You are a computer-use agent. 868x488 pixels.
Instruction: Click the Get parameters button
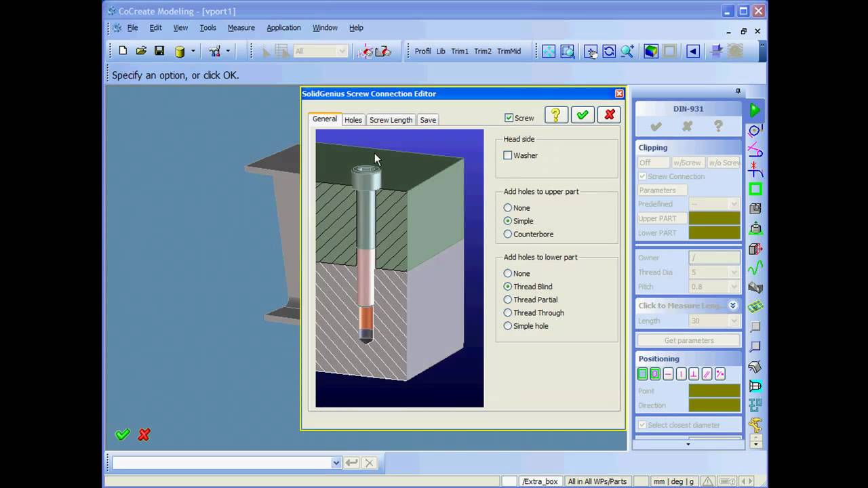coord(689,340)
